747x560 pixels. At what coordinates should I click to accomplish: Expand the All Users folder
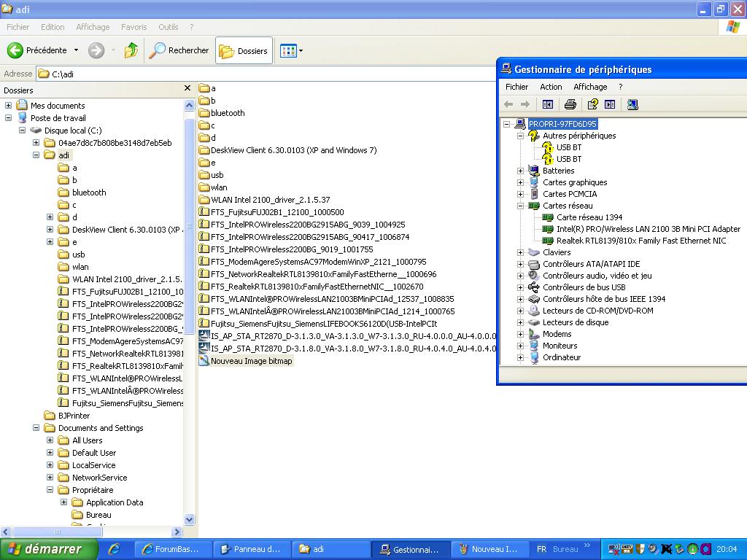[x=50, y=440]
